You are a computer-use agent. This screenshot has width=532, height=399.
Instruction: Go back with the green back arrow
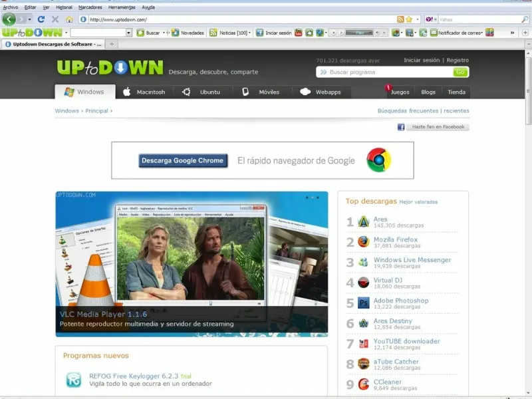9,19
